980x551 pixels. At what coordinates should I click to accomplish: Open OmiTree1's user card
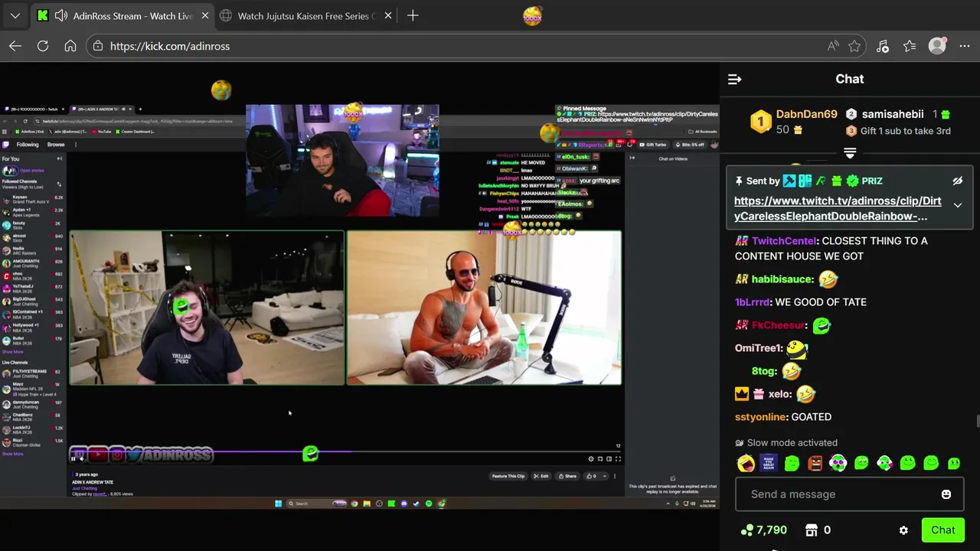758,348
